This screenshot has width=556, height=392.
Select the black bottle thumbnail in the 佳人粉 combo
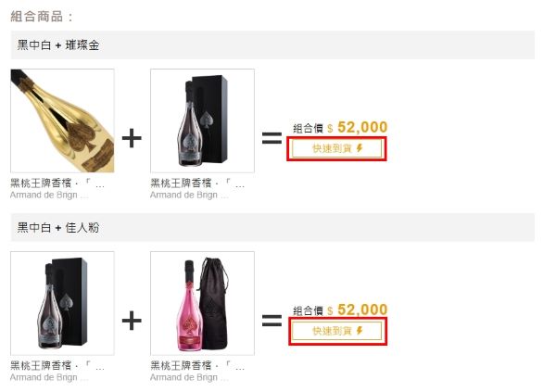click(62, 303)
